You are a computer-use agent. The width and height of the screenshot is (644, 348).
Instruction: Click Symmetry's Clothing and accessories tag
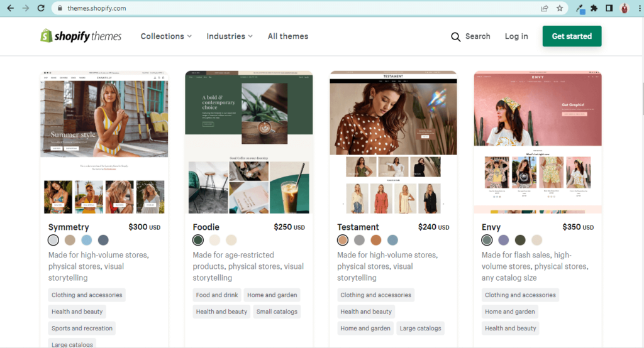[87, 295]
